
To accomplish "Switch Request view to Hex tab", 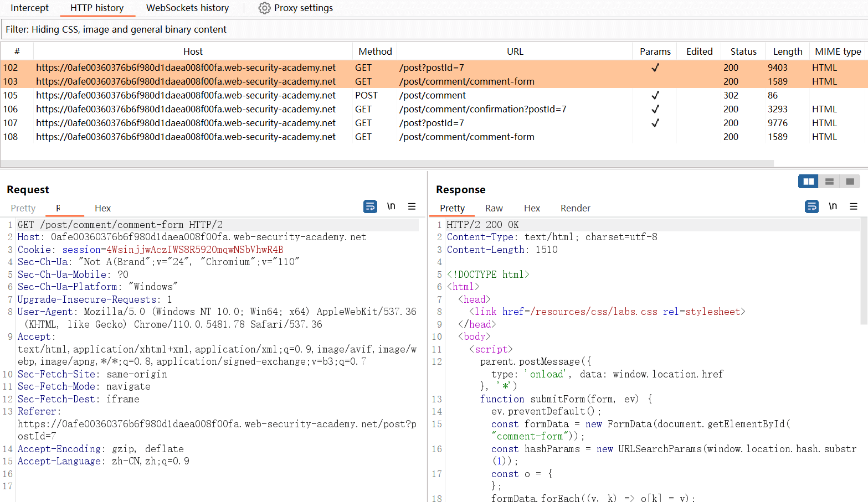I will pyautogui.click(x=102, y=208).
